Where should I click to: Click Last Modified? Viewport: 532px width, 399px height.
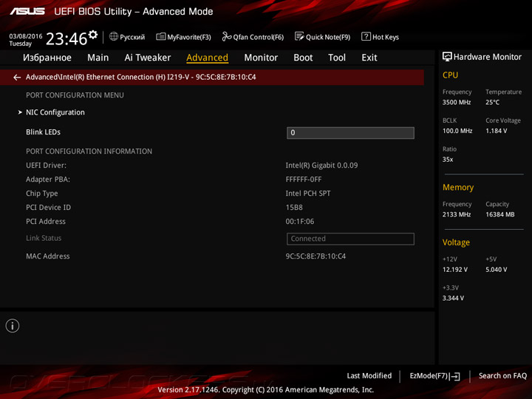(x=369, y=376)
